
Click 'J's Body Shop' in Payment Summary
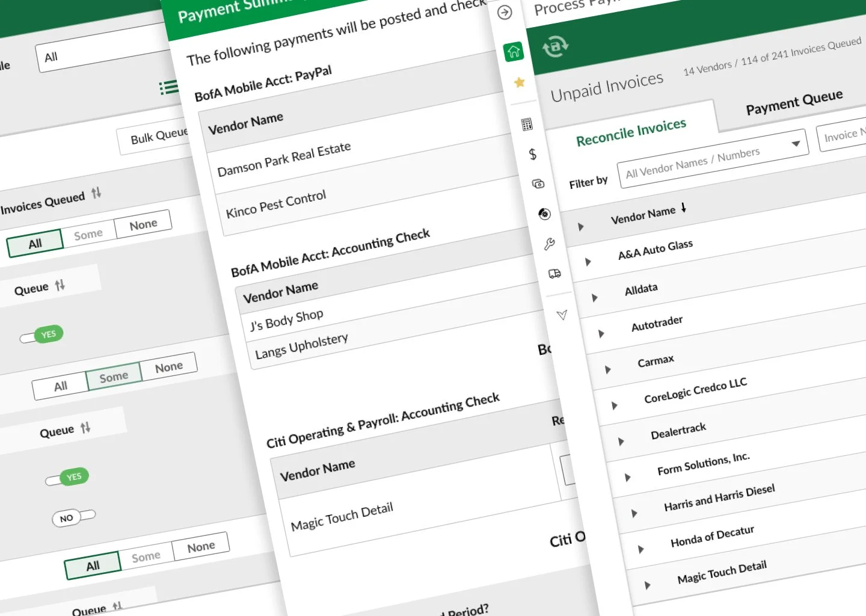pyautogui.click(x=287, y=320)
